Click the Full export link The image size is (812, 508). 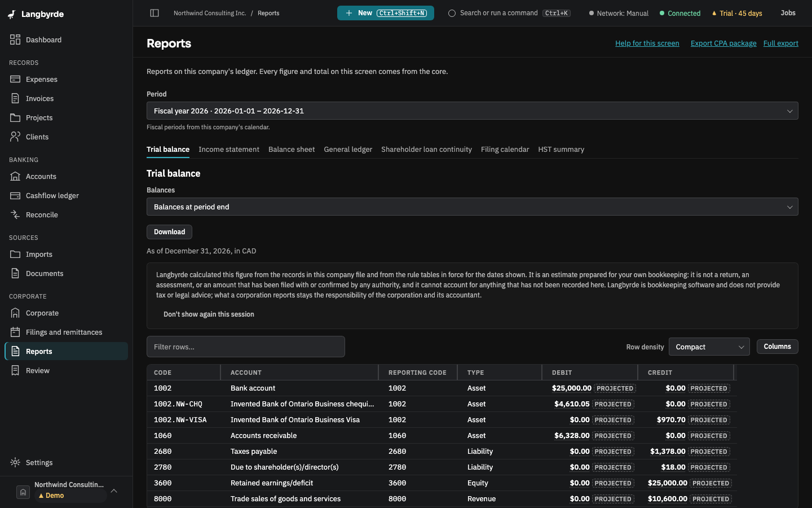click(x=781, y=43)
